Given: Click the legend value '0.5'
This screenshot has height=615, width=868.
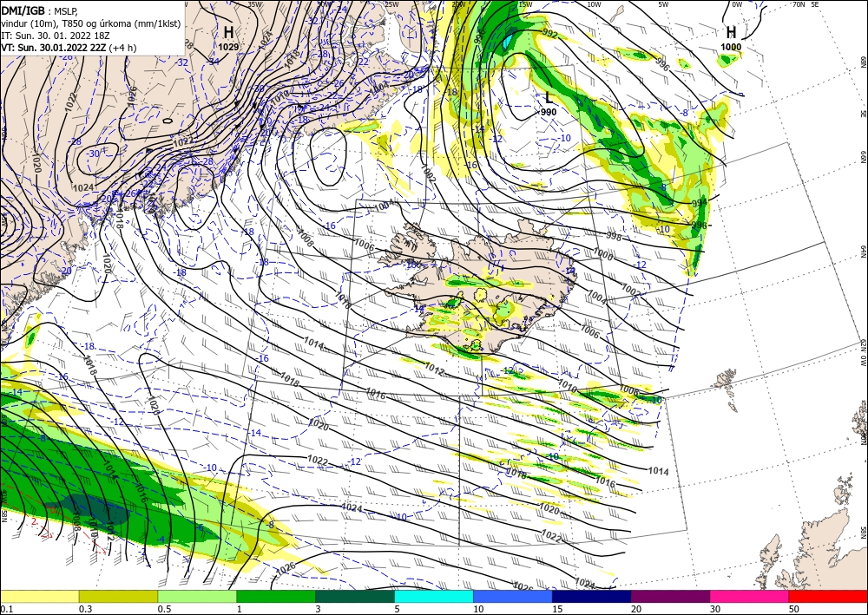Looking at the screenshot, I should (164, 609).
